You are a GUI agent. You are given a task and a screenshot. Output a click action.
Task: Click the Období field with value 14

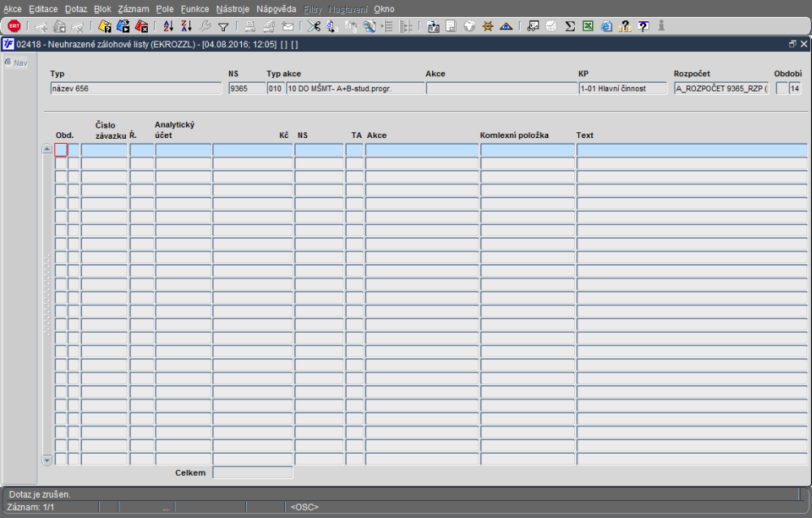(x=794, y=88)
